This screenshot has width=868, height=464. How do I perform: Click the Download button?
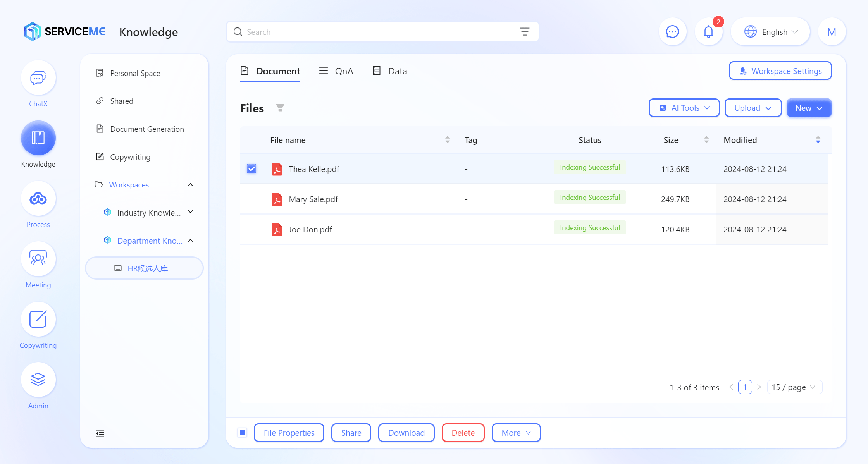click(406, 433)
